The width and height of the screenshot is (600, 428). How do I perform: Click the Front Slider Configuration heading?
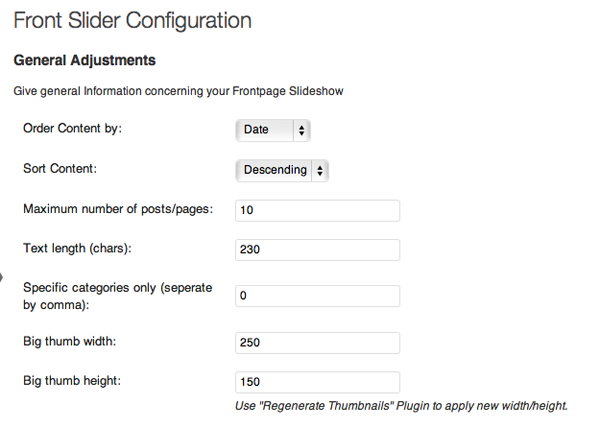[x=132, y=21]
